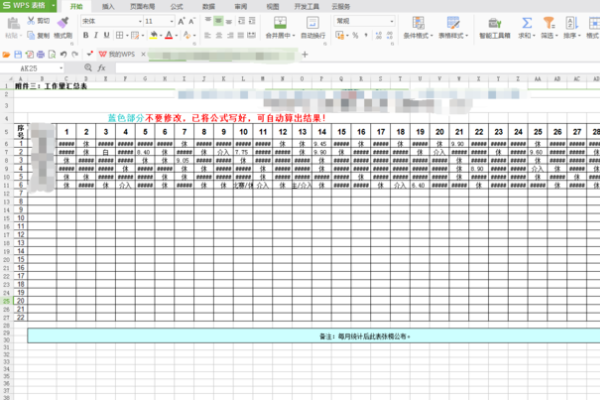The height and width of the screenshot is (400, 600).
Task: Open Conditional Formatting icon
Action: pyautogui.click(x=418, y=23)
